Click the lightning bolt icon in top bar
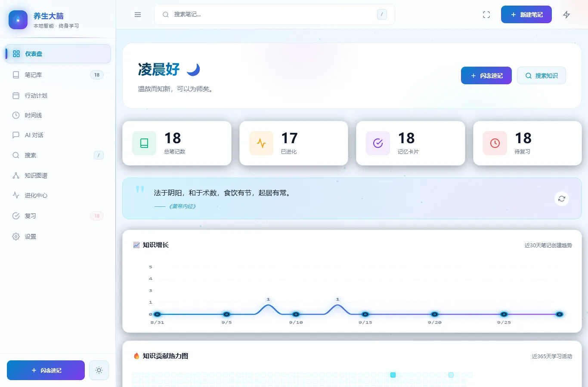Viewport: 588px width, 387px height. (566, 15)
